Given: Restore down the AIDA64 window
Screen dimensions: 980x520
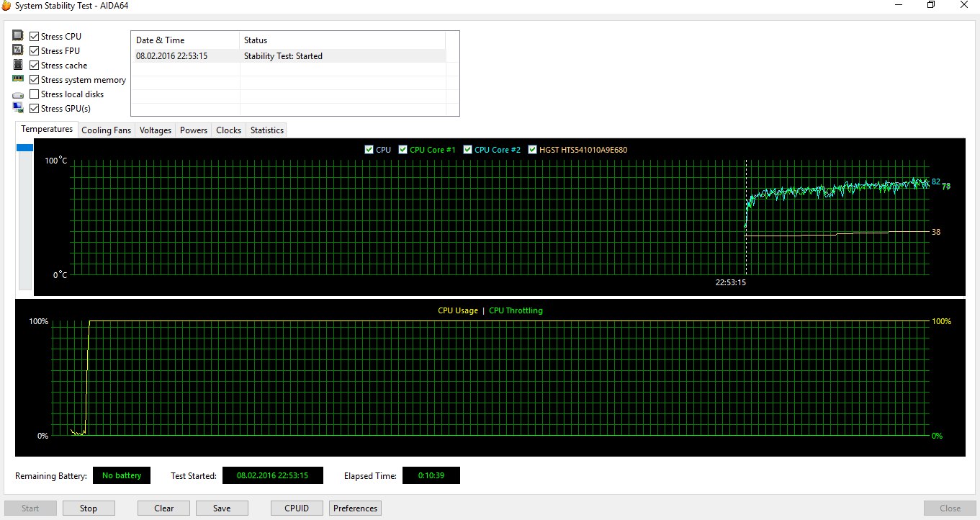Looking at the screenshot, I should pos(931,5).
